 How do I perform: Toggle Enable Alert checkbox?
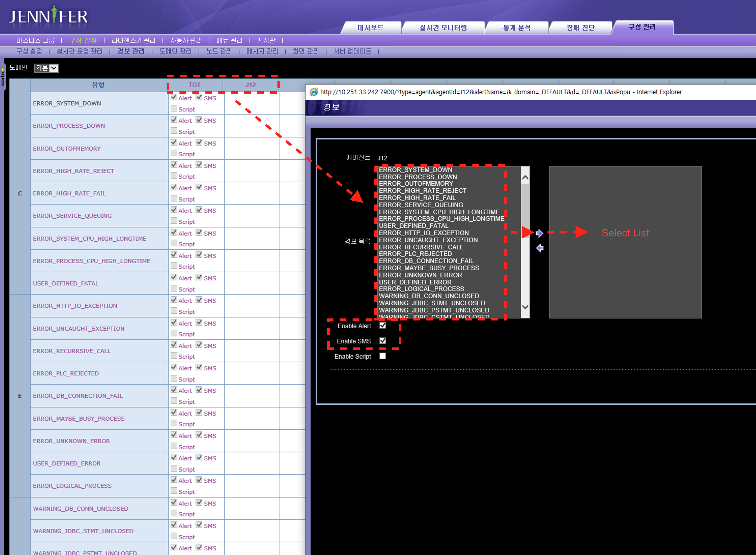click(383, 326)
